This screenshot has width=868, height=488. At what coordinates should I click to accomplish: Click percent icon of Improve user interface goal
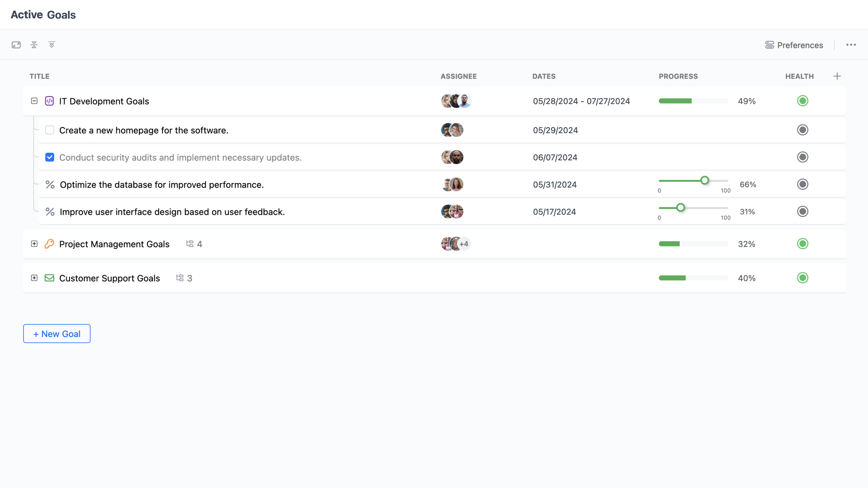pyautogui.click(x=50, y=211)
